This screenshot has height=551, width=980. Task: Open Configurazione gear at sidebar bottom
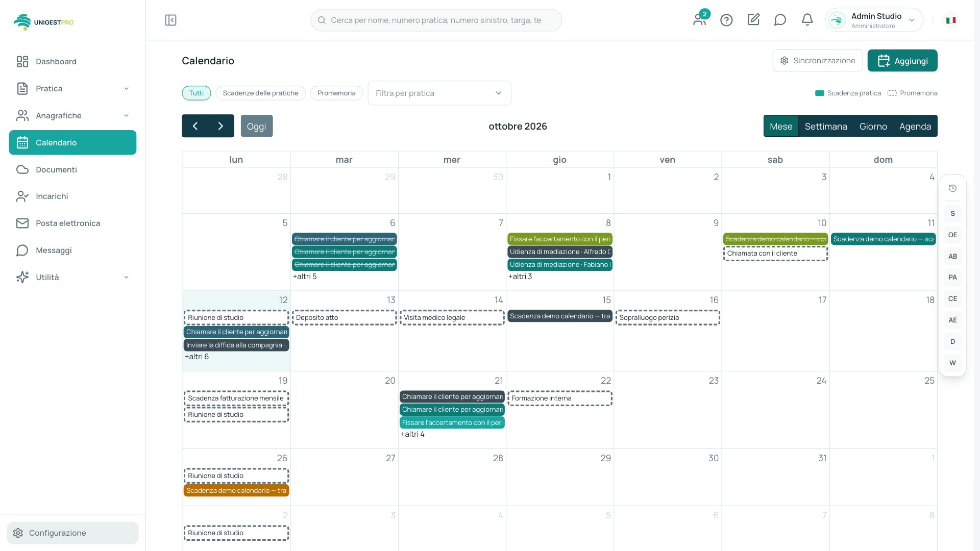tap(72, 533)
